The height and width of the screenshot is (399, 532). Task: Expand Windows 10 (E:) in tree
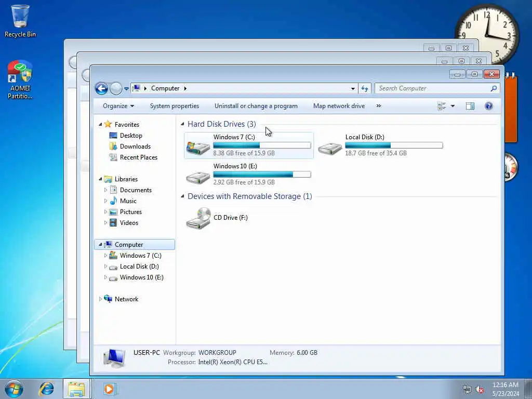click(105, 277)
